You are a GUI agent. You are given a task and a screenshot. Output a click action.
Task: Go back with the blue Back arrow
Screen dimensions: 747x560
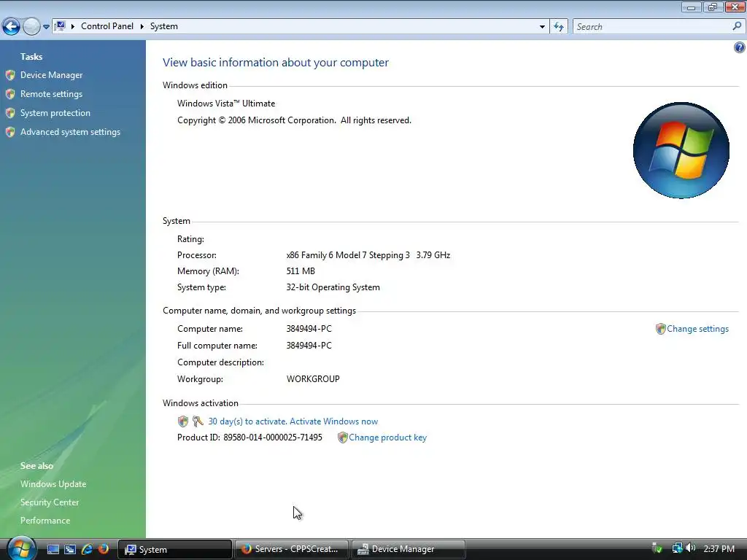coord(11,27)
